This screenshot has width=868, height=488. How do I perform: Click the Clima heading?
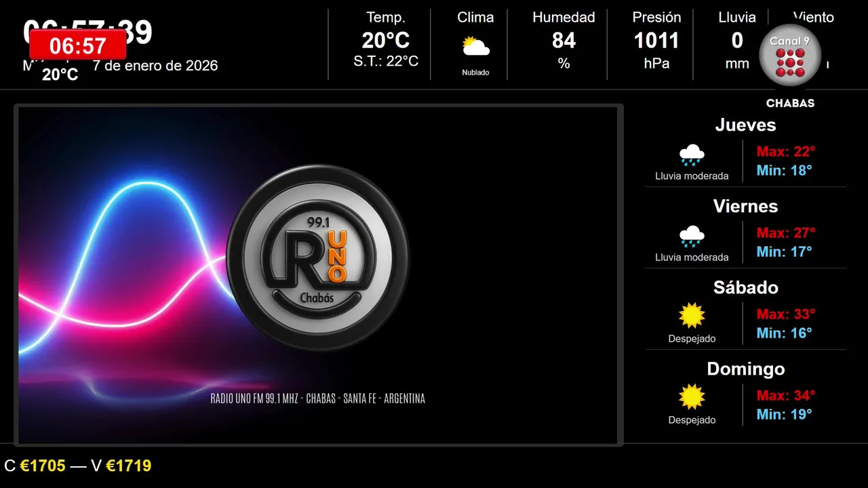click(x=475, y=18)
